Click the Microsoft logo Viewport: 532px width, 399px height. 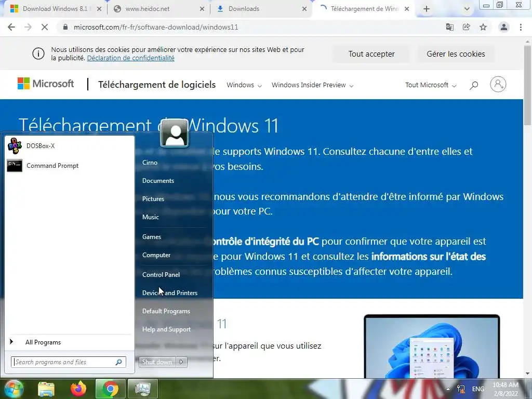pyautogui.click(x=46, y=84)
